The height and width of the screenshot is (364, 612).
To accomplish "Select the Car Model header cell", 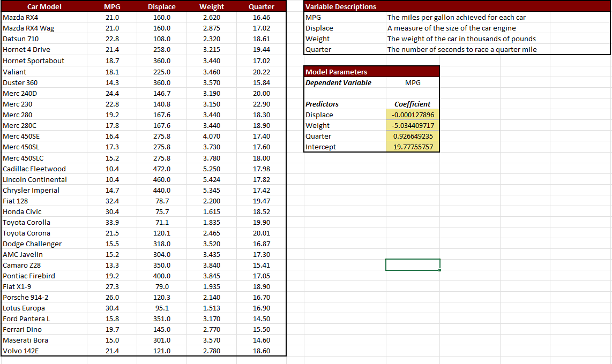I will click(44, 6).
